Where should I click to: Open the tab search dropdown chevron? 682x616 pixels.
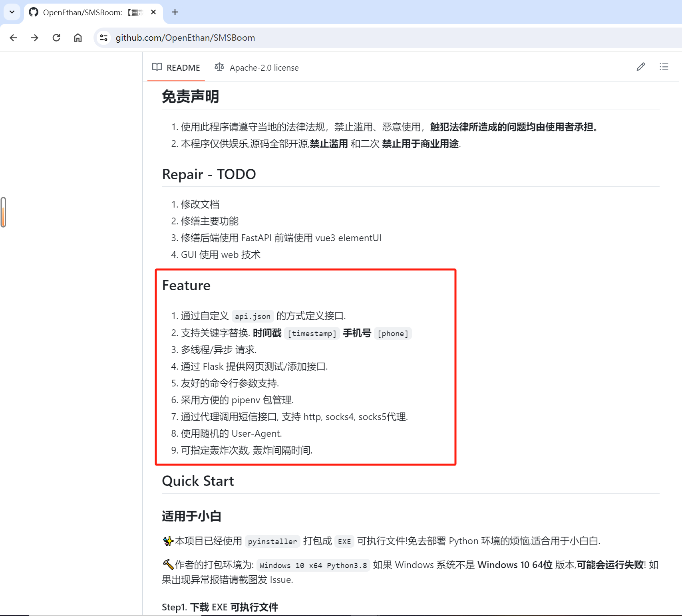click(12, 12)
